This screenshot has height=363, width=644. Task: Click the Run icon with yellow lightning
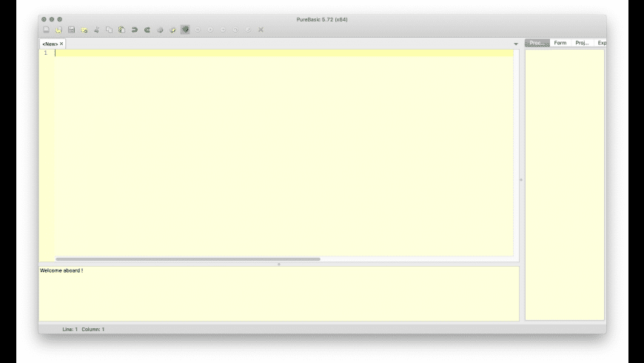coord(173,30)
